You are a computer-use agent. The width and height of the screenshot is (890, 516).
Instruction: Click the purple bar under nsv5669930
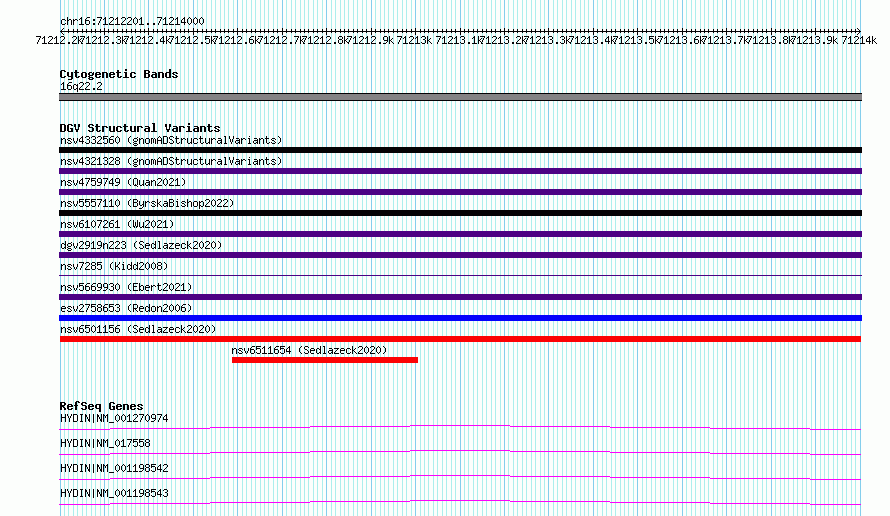460,297
